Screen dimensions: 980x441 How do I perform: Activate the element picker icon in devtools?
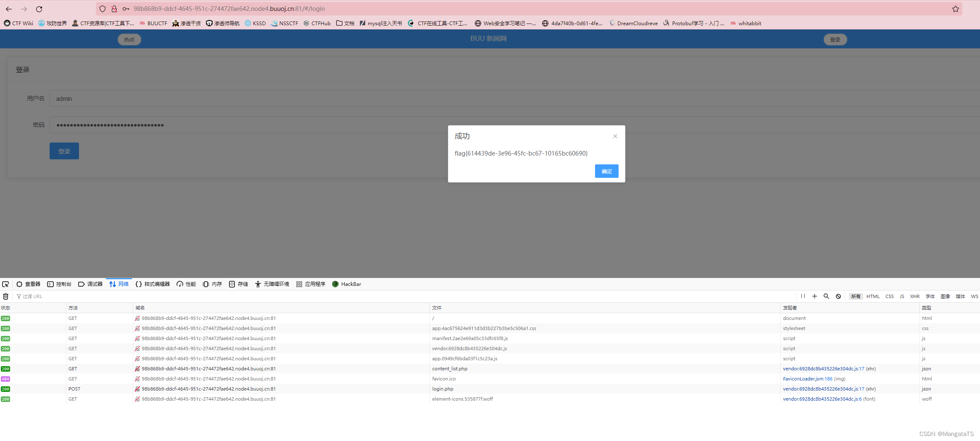click(5, 284)
